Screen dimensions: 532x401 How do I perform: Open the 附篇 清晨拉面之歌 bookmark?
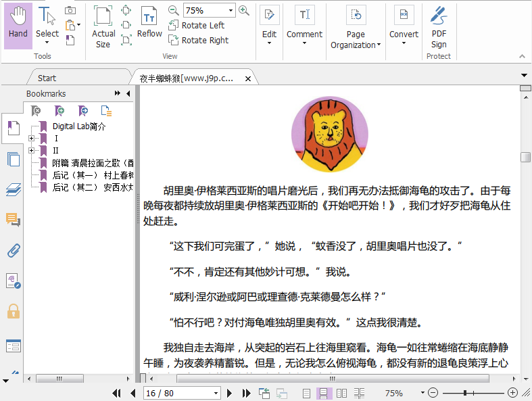(x=93, y=163)
